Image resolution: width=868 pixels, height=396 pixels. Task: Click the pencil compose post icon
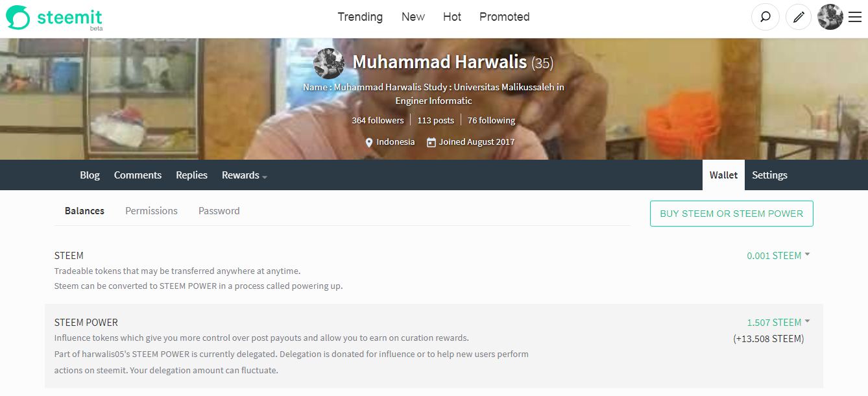click(799, 17)
